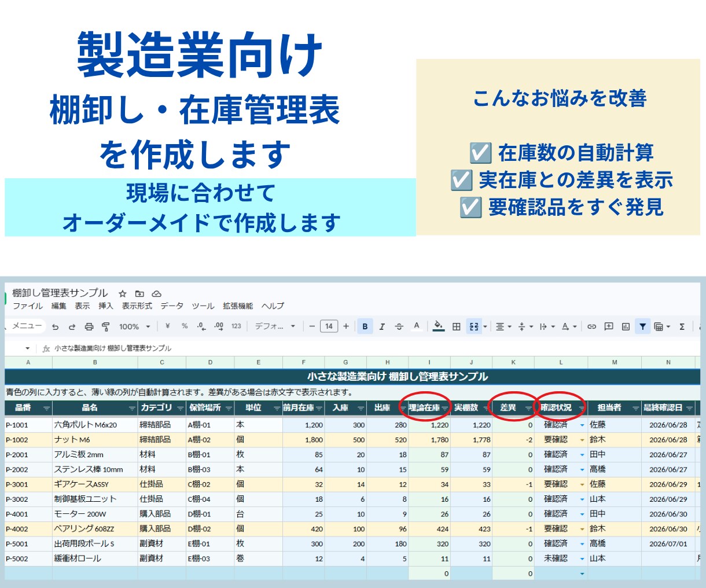The width and height of the screenshot is (706, 588).
Task: Open the vertical align dropdown
Action: 525,326
